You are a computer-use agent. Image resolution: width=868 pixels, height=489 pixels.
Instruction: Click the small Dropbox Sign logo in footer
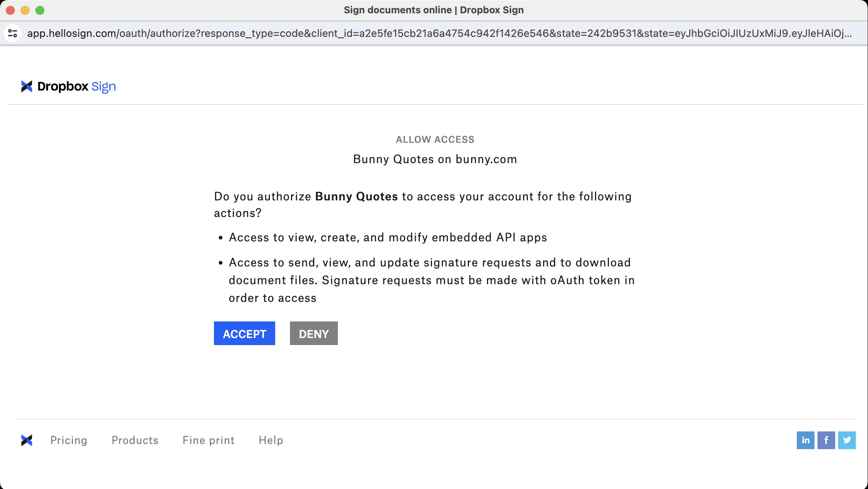point(27,440)
